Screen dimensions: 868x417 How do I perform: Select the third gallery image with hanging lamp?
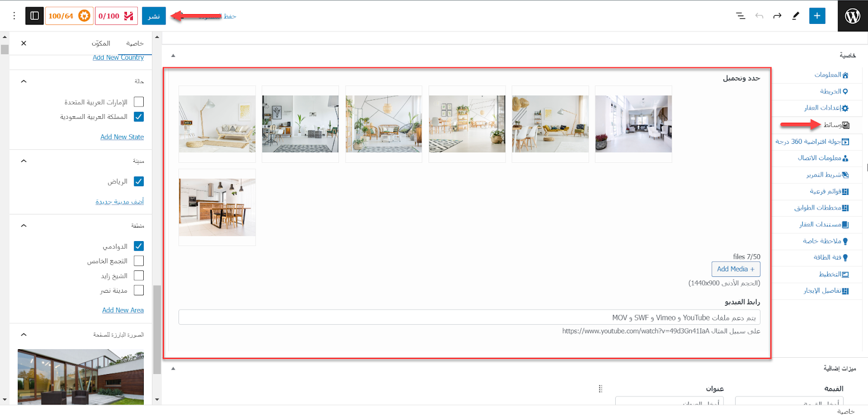[x=384, y=124]
